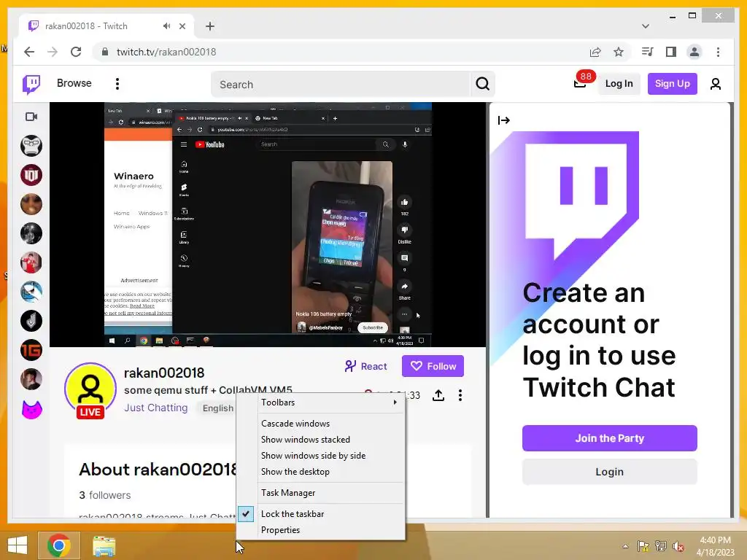
Task: Open the pink cat sidebar channel avatar
Action: [x=31, y=409]
